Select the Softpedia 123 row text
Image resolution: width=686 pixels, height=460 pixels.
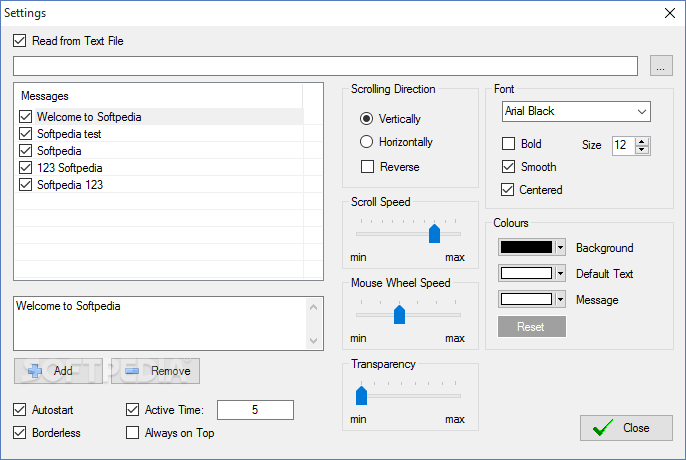tap(70, 185)
